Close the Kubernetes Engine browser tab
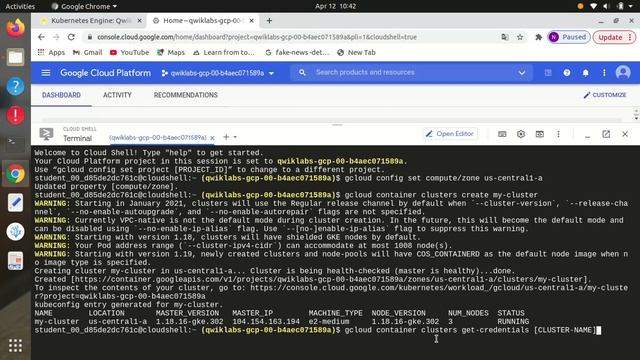Screen dimensions: 640x360 tap(139, 20)
